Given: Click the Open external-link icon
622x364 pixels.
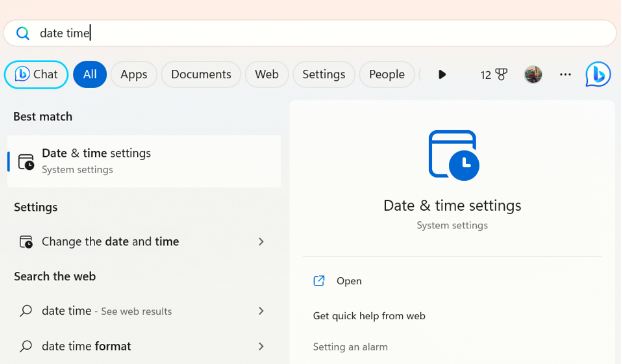Looking at the screenshot, I should 319,281.
